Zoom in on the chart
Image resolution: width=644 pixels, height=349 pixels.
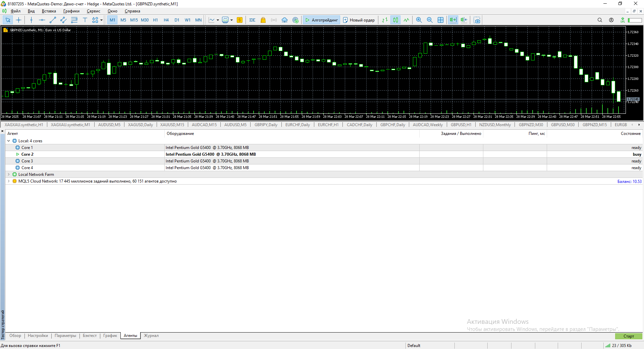(x=419, y=20)
